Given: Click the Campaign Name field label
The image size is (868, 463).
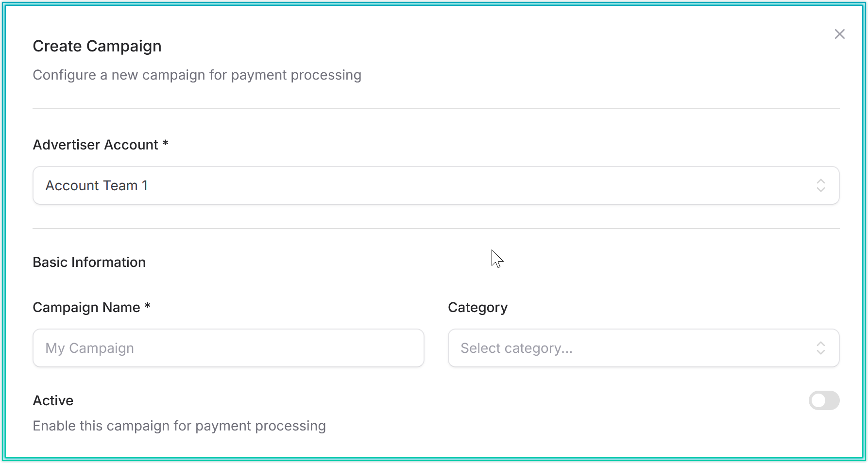Looking at the screenshot, I should point(86,307).
